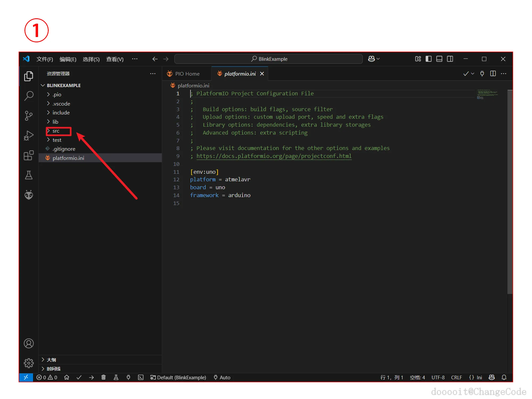532x399 pixels.
Task: Toggle the bottom panel layout button
Action: 439,59
